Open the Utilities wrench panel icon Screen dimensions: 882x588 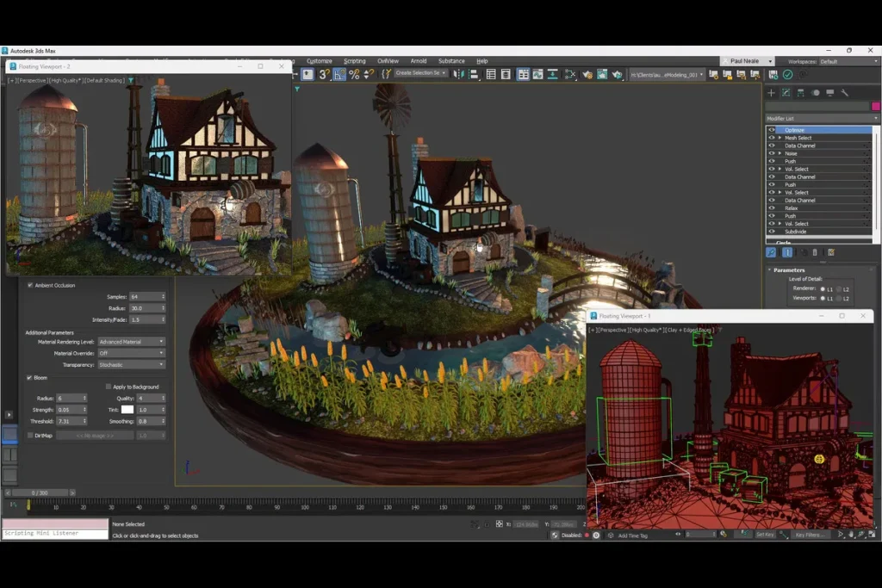(x=844, y=93)
